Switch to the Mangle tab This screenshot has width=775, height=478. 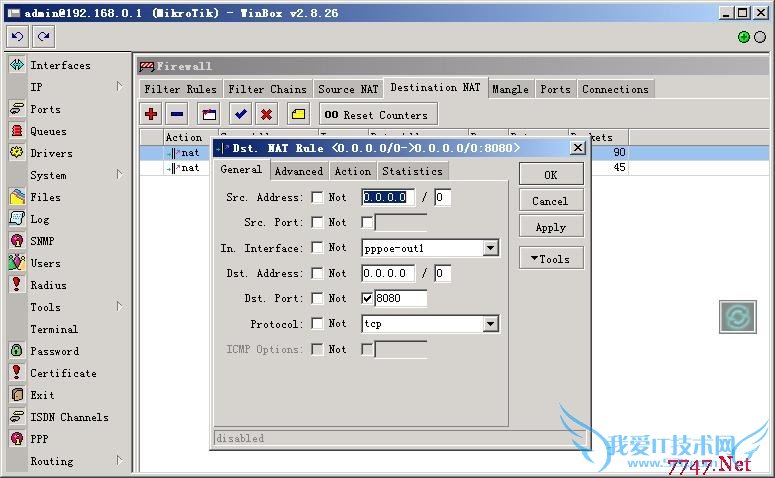(x=510, y=89)
